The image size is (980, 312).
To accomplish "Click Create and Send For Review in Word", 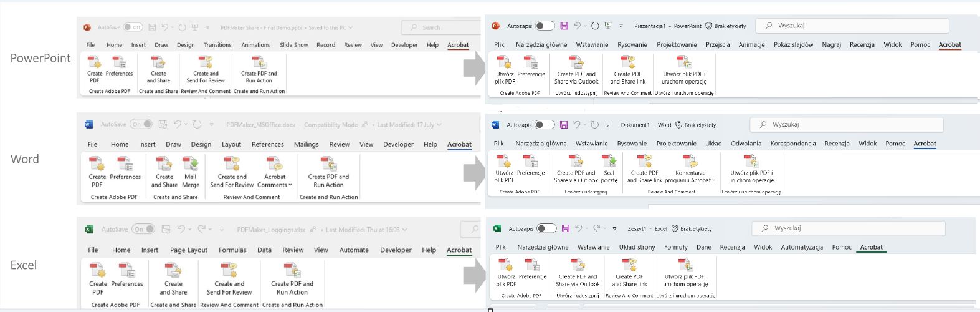I will pos(232,172).
